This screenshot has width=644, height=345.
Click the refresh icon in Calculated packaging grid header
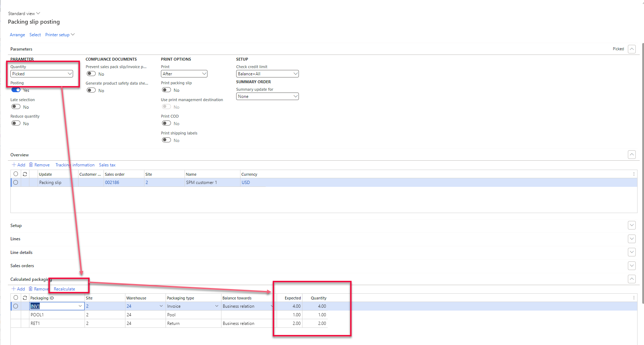point(25,298)
